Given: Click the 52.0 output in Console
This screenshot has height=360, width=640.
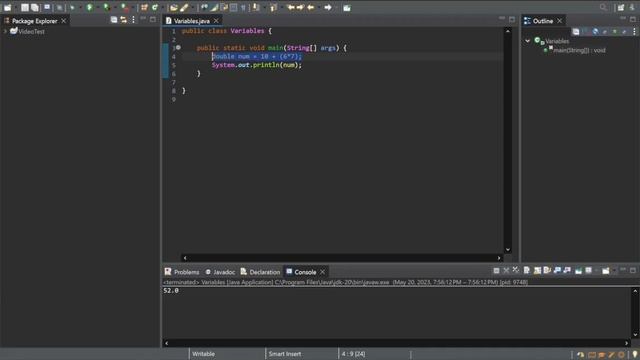Looking at the screenshot, I should pyautogui.click(x=171, y=291).
